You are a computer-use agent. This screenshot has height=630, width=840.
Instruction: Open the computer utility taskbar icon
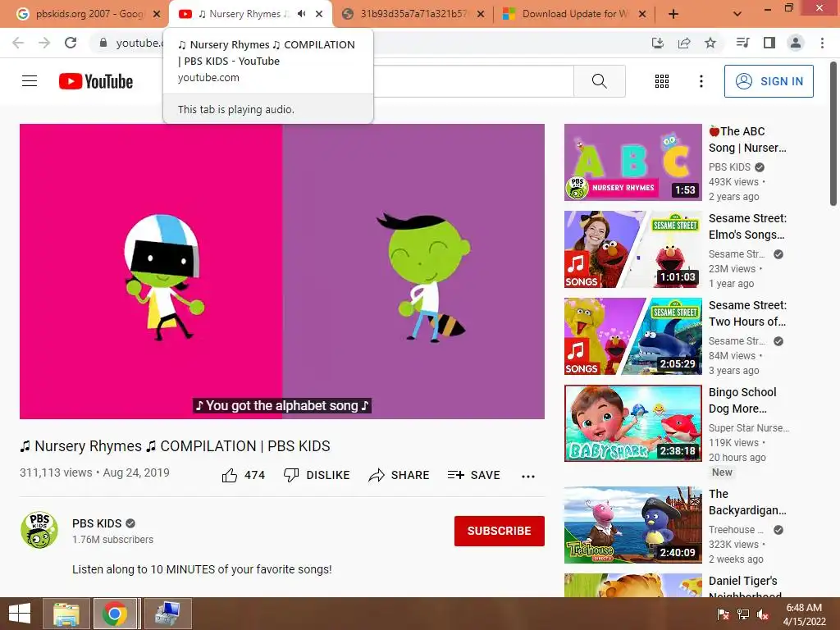coord(167,614)
